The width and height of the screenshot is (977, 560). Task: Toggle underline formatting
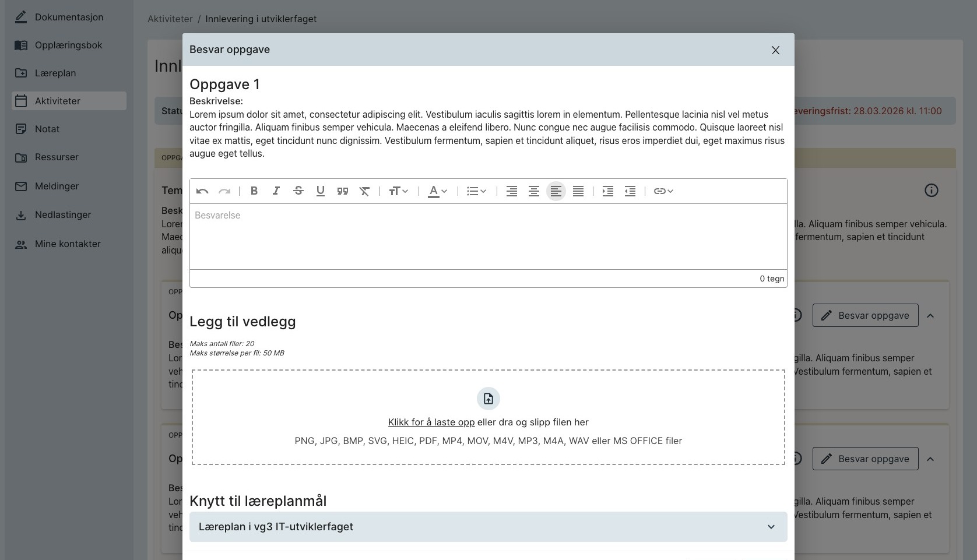320,191
